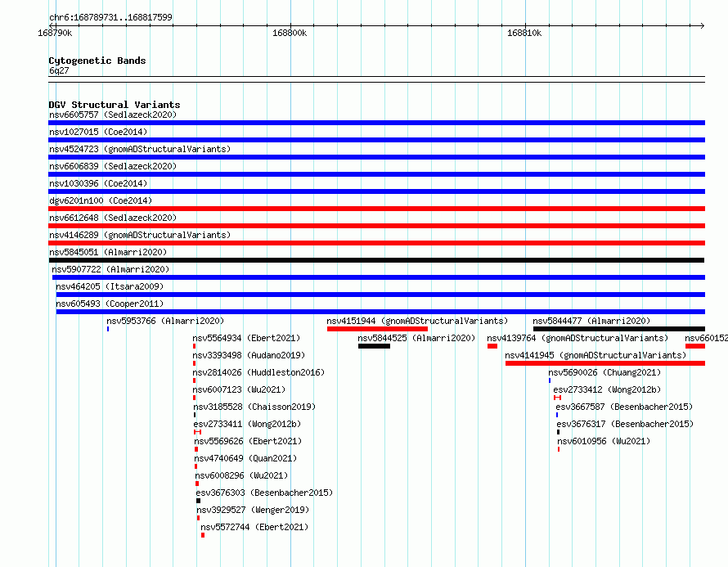
Task: Click the 168800k ruler tick label
Action: pyautogui.click(x=290, y=34)
